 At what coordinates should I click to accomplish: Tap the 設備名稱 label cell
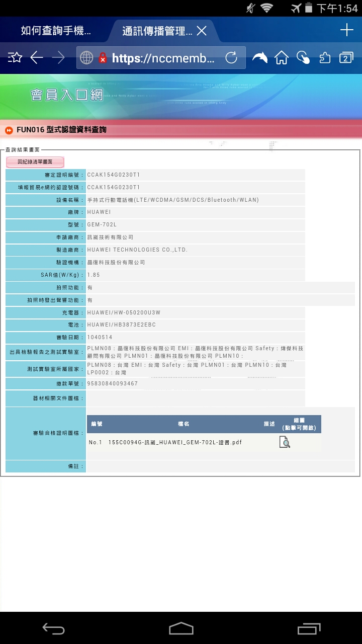click(46, 200)
